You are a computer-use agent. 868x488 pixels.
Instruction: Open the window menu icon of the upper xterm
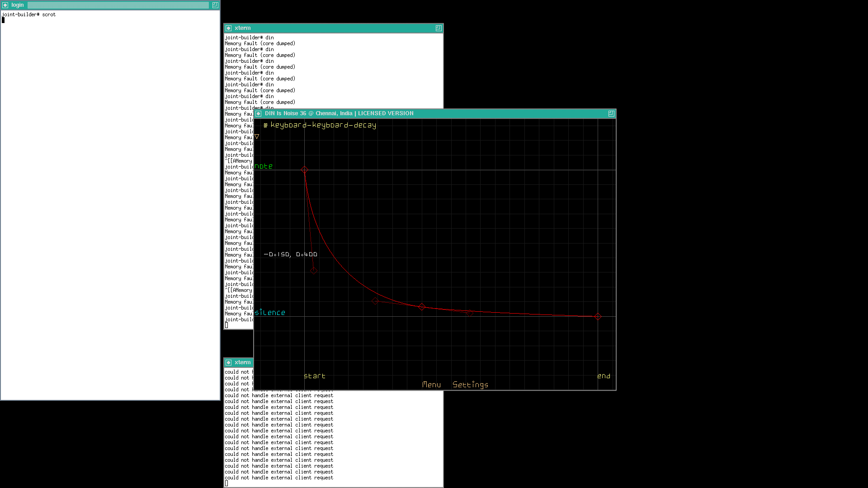coord(228,28)
